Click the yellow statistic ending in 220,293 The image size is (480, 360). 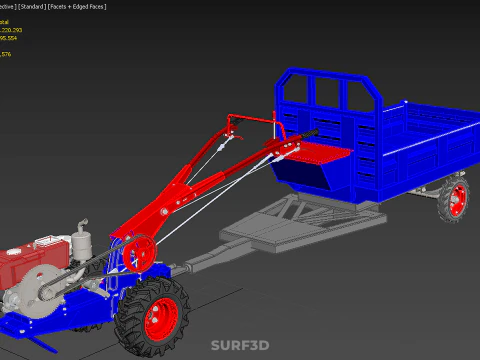[11, 30]
